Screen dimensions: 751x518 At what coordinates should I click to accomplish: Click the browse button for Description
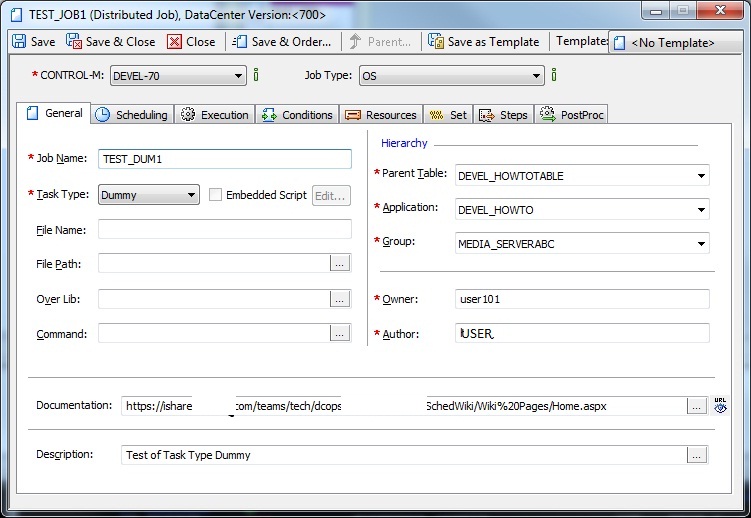(697, 455)
